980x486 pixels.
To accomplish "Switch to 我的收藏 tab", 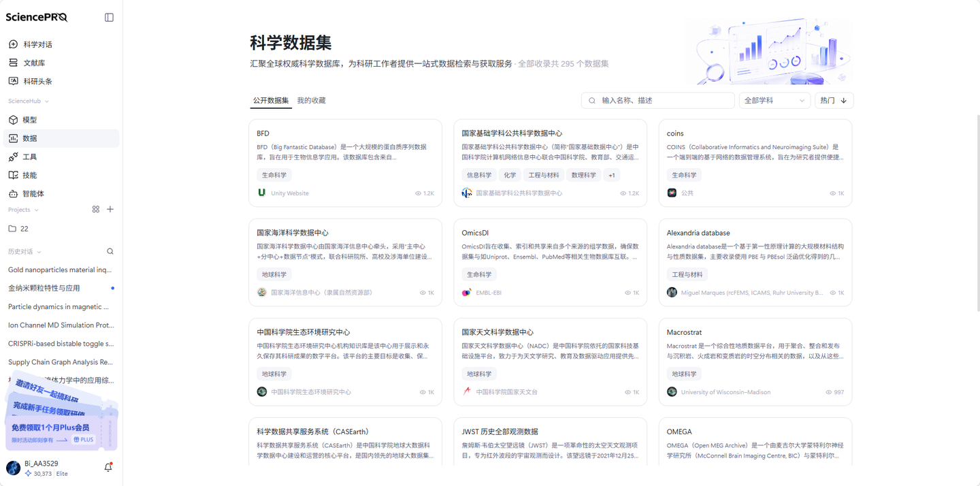I will click(x=311, y=101).
